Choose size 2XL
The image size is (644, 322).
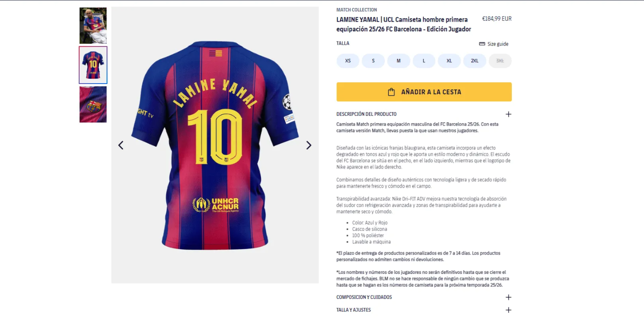point(475,61)
